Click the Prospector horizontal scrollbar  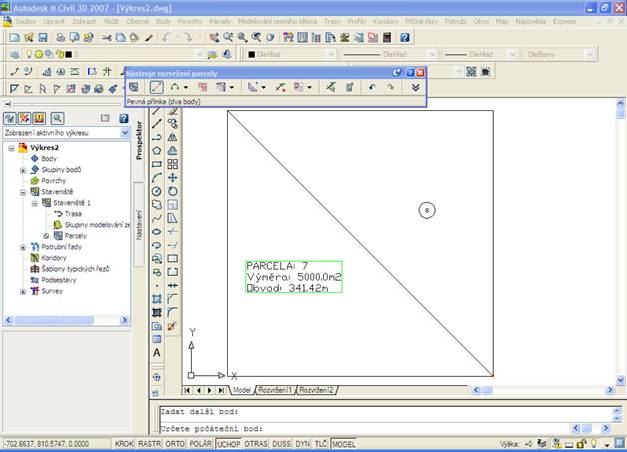tap(66, 320)
